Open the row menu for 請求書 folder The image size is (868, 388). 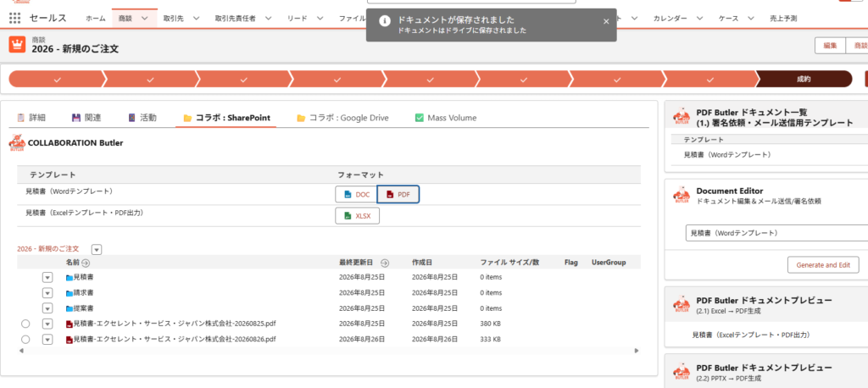[x=47, y=292]
